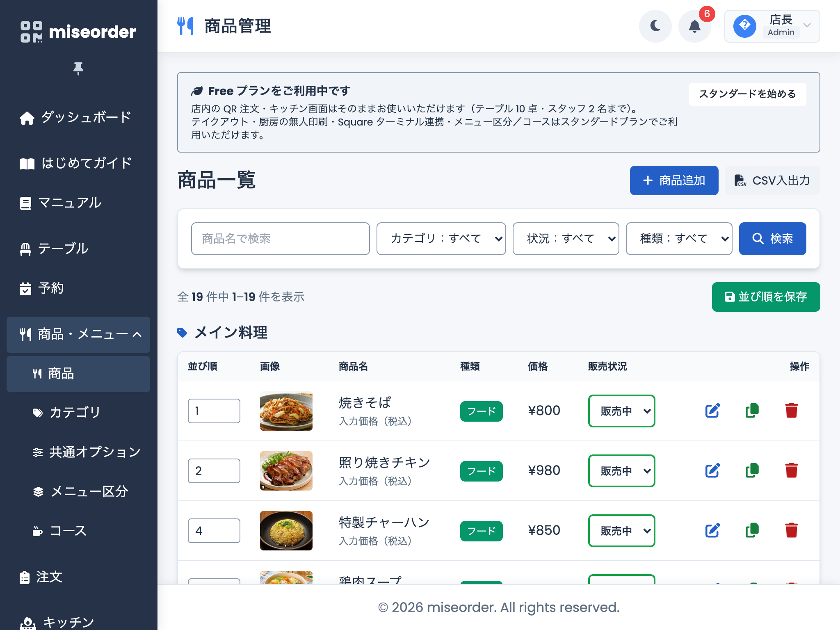The height and width of the screenshot is (630, 840).
Task: Duplicate the 照り焼きチキン product
Action: click(752, 470)
